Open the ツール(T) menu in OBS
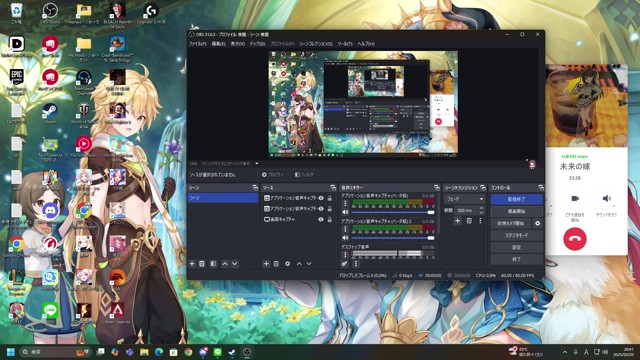640x360 pixels. tap(345, 44)
